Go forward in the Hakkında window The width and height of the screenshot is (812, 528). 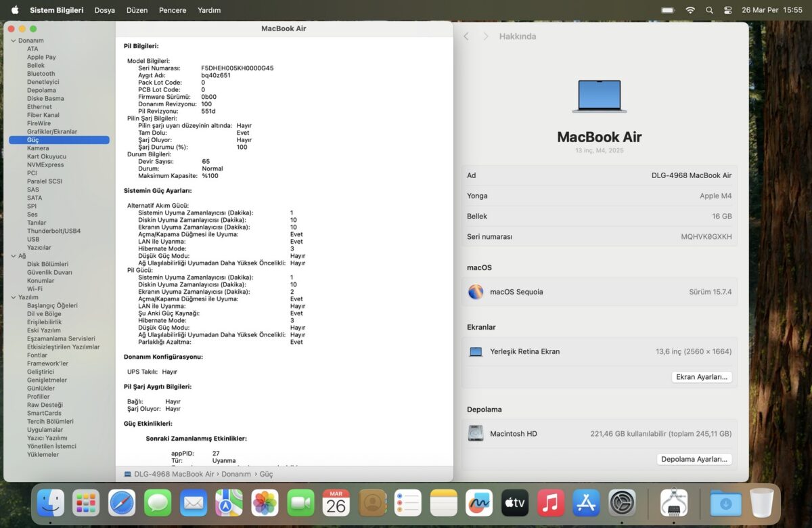[x=485, y=37]
